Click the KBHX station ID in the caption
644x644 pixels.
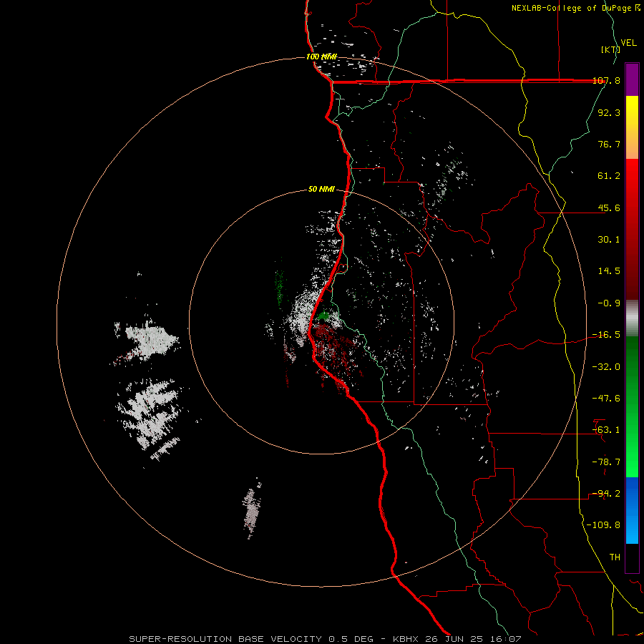pos(406,639)
